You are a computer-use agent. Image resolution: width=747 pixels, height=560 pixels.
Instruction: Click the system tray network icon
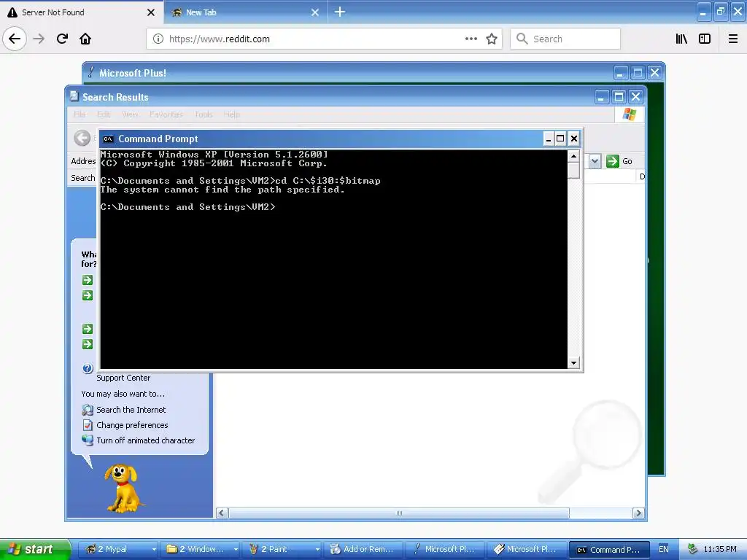(x=693, y=549)
